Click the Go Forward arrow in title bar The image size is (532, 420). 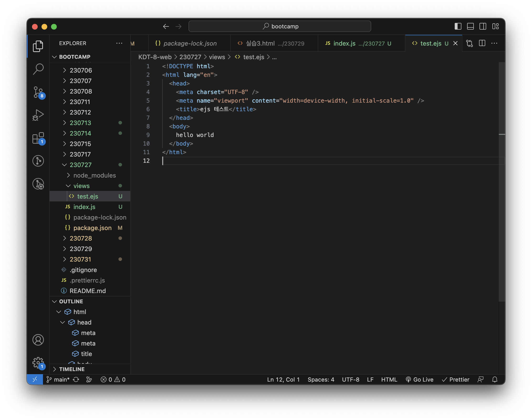point(178,26)
